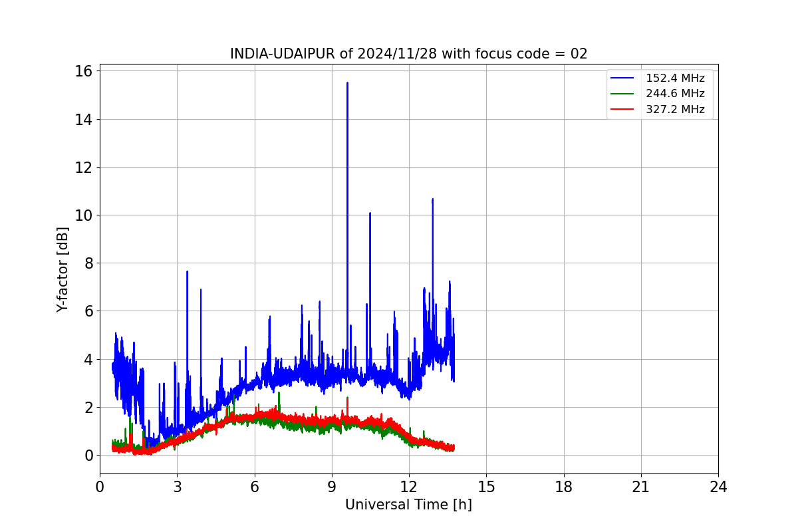Click y-axis tick label 16

[x=84, y=71]
